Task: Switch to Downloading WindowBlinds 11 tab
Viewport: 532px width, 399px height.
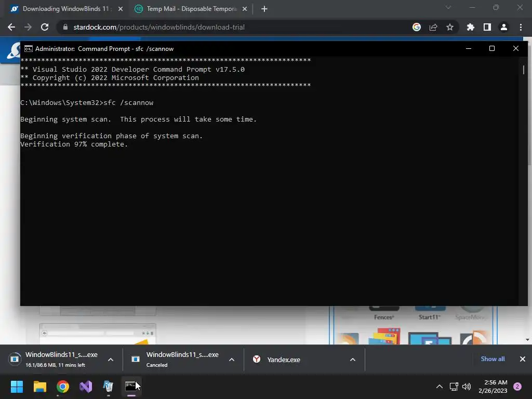Action: tap(65, 9)
